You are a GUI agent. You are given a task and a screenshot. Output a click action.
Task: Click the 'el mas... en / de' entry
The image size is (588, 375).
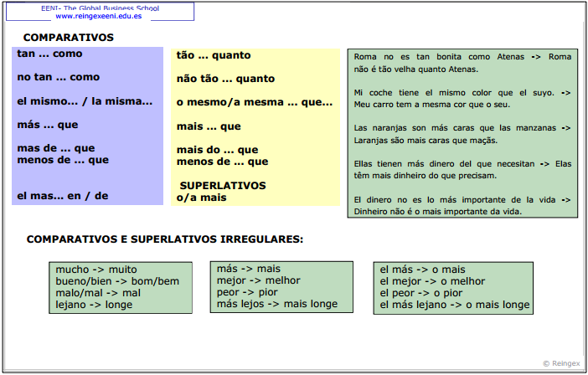coord(63,196)
